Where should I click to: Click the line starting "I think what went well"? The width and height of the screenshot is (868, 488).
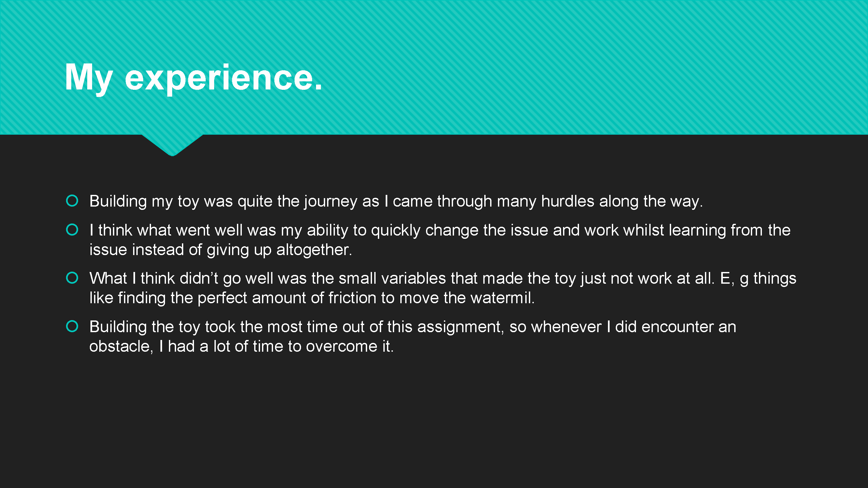pos(440,230)
